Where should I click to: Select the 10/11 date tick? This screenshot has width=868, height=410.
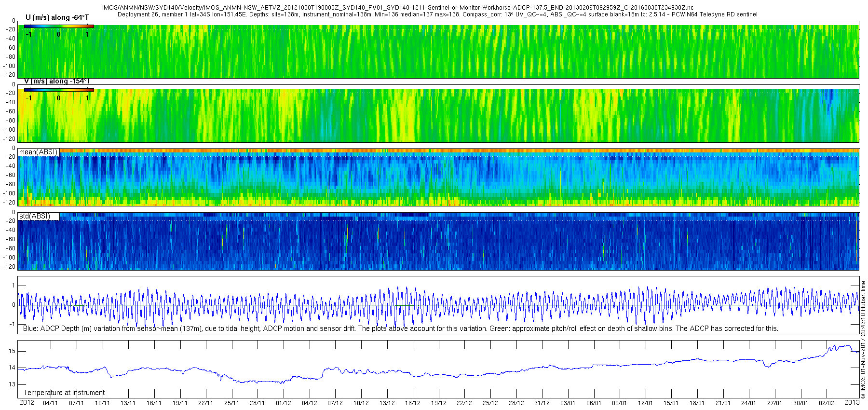(x=102, y=403)
